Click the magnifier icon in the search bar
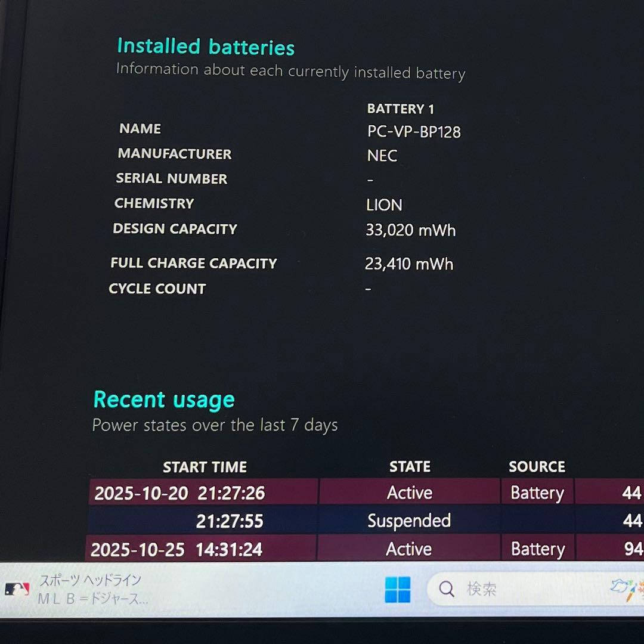The image size is (644, 644). click(x=446, y=589)
